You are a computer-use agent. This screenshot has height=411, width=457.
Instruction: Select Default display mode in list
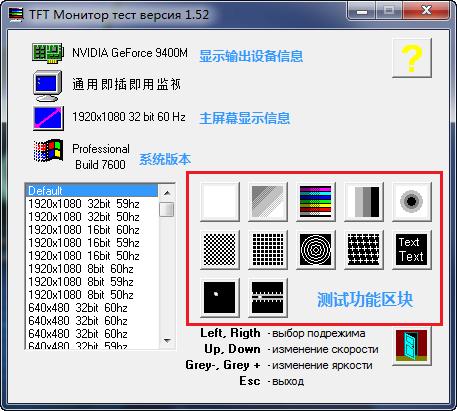[92, 191]
